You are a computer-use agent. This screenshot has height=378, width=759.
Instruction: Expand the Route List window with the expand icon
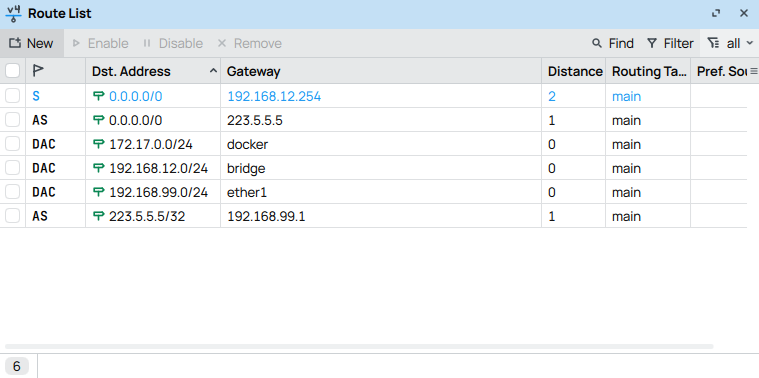716,14
